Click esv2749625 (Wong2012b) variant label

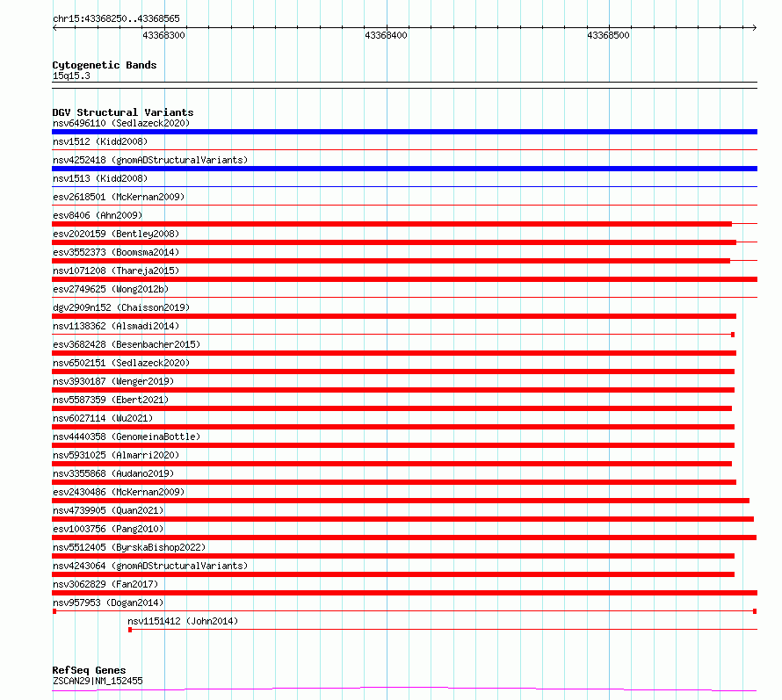[x=111, y=289]
